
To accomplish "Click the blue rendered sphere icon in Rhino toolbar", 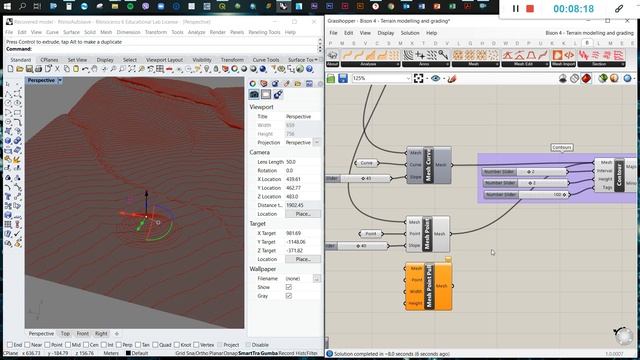I will (263, 69).
